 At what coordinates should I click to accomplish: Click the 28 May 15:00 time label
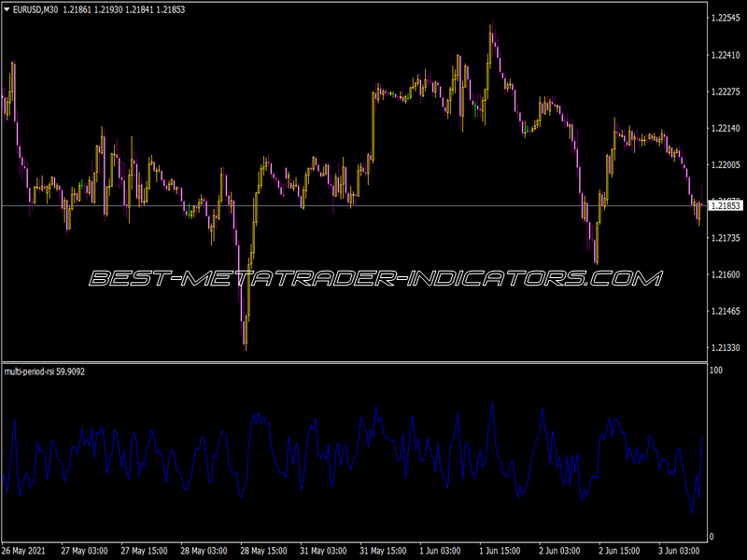(x=263, y=551)
